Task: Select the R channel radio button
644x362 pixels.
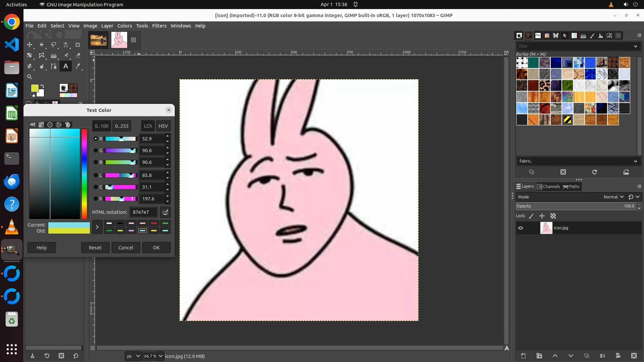Action: (96, 139)
